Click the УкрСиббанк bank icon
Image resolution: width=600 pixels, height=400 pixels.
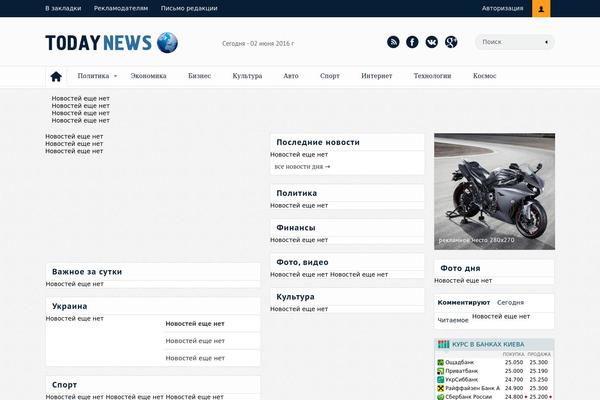440,380
